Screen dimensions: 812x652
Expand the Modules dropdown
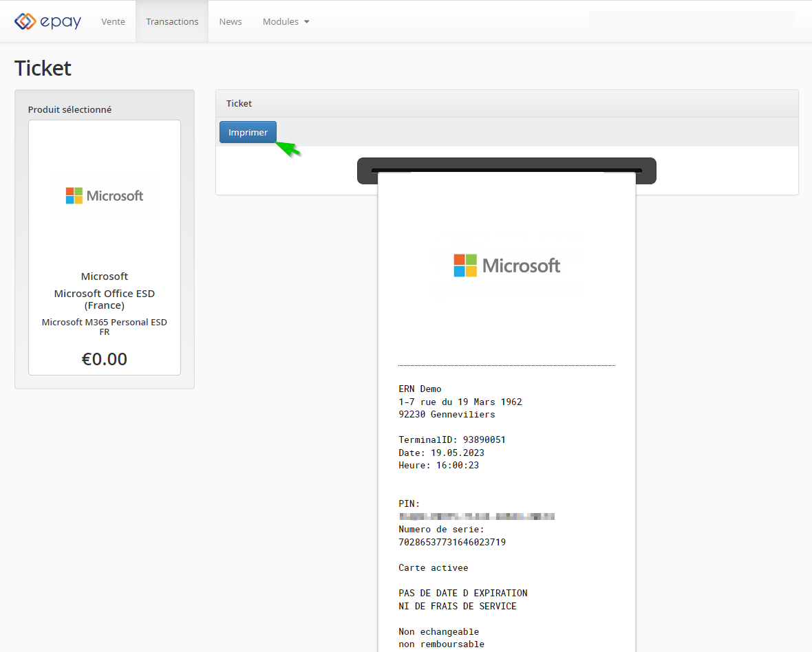[286, 22]
